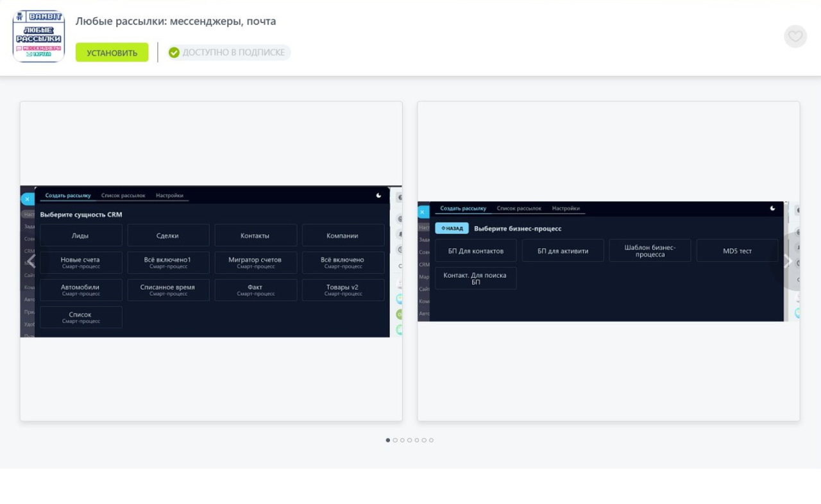
Task: Show the next screenshot with right arrow
Action: [788, 261]
